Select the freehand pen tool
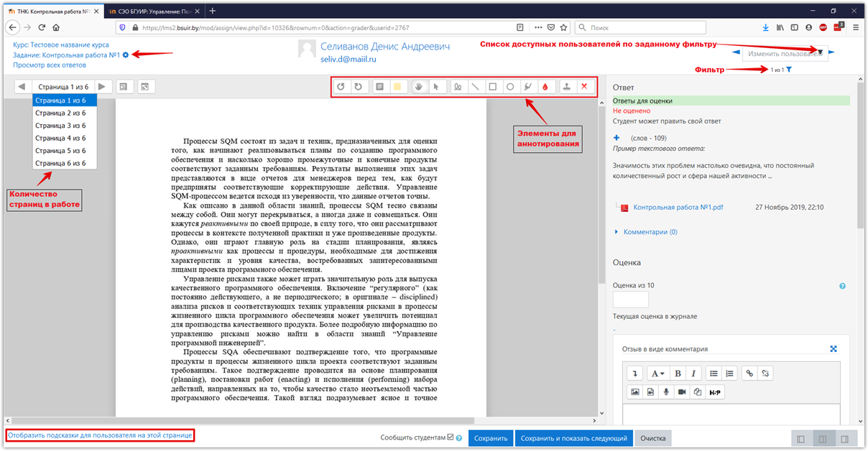868x451 pixels. (458, 87)
